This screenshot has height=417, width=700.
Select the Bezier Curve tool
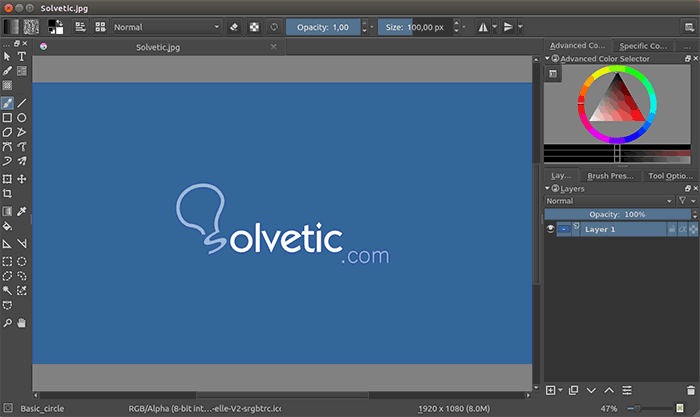click(x=7, y=146)
